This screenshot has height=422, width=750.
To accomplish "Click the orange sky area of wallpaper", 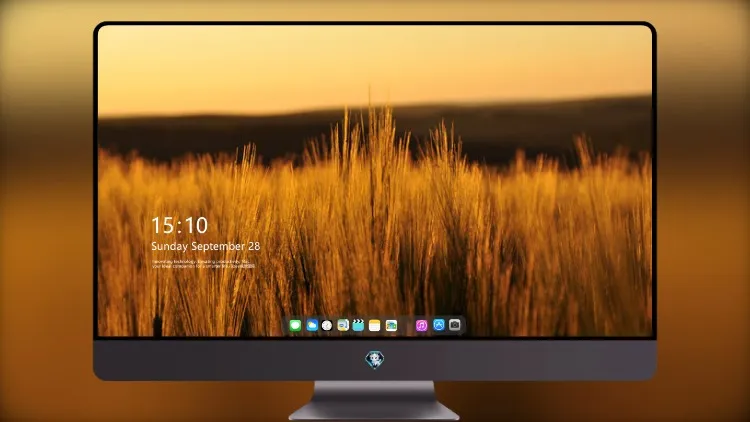I will 375,62.
